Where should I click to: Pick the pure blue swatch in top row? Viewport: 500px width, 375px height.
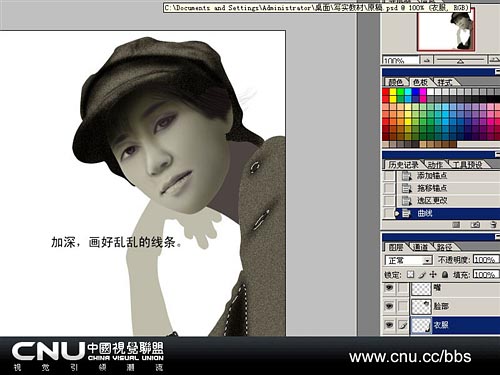click(415, 92)
